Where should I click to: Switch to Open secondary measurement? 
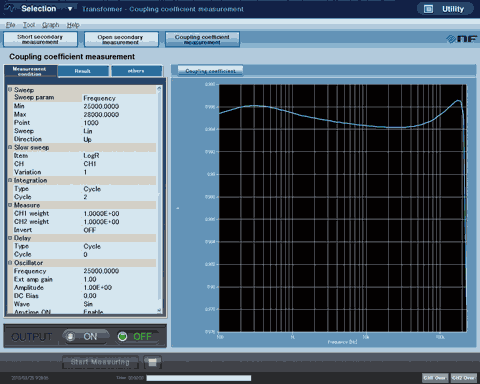pos(121,39)
